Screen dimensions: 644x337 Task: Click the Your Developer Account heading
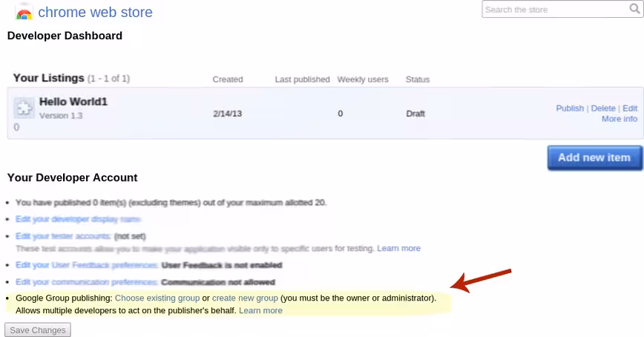pos(72,177)
